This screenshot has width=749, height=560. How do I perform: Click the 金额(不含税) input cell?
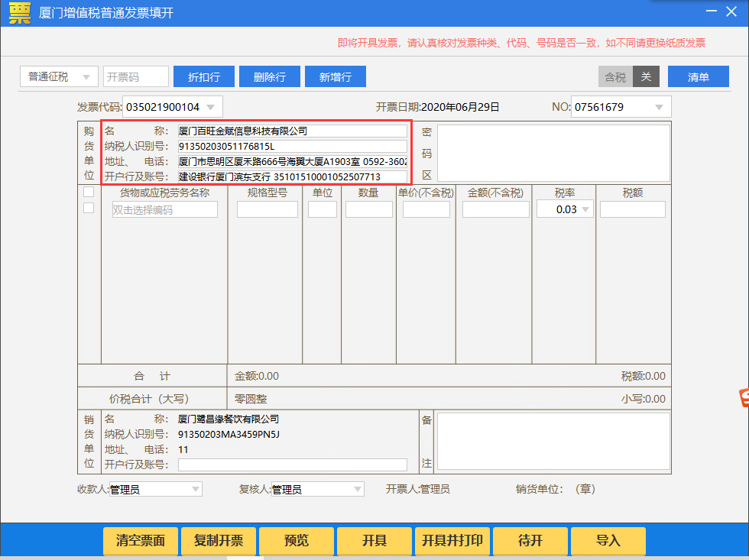496,209
